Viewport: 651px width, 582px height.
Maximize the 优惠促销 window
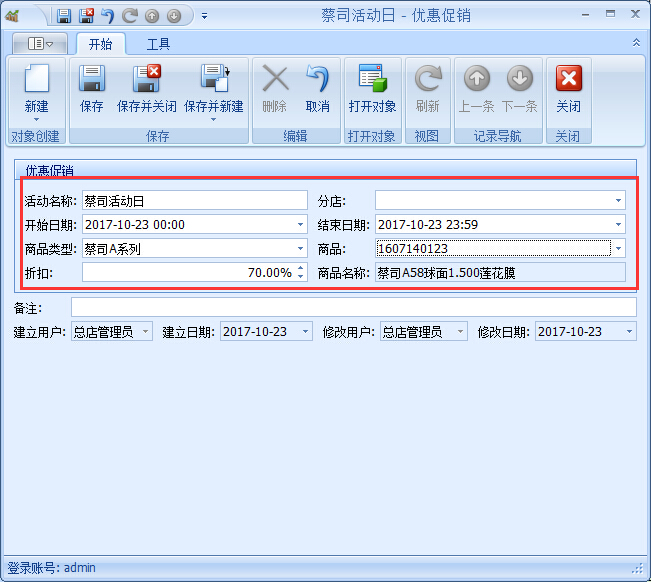click(x=610, y=14)
